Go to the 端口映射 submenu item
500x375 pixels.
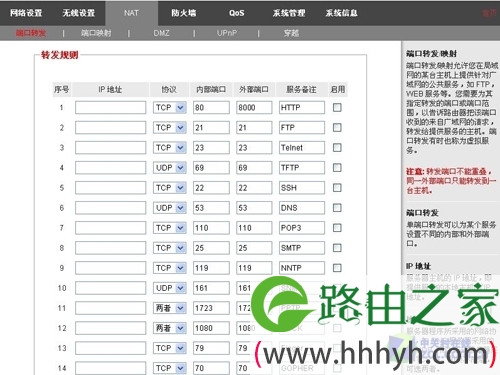[96, 33]
